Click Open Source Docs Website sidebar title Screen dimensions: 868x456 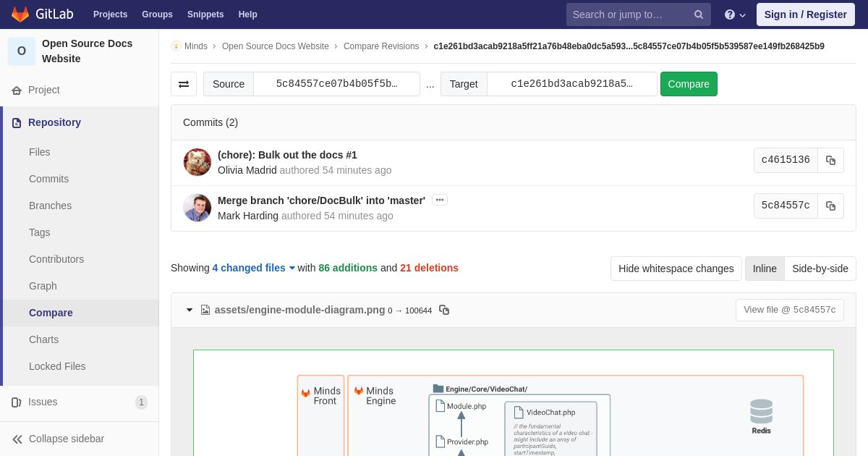(87, 51)
